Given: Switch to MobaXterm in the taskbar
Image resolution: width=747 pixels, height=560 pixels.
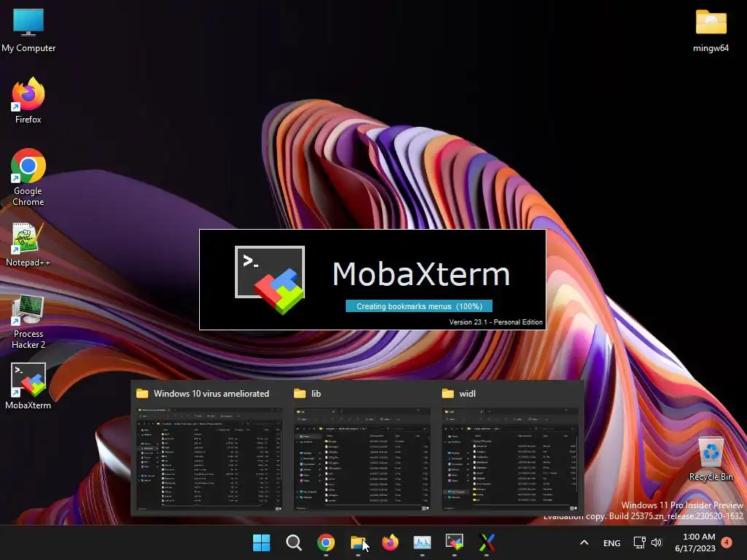Looking at the screenshot, I should tap(454, 542).
